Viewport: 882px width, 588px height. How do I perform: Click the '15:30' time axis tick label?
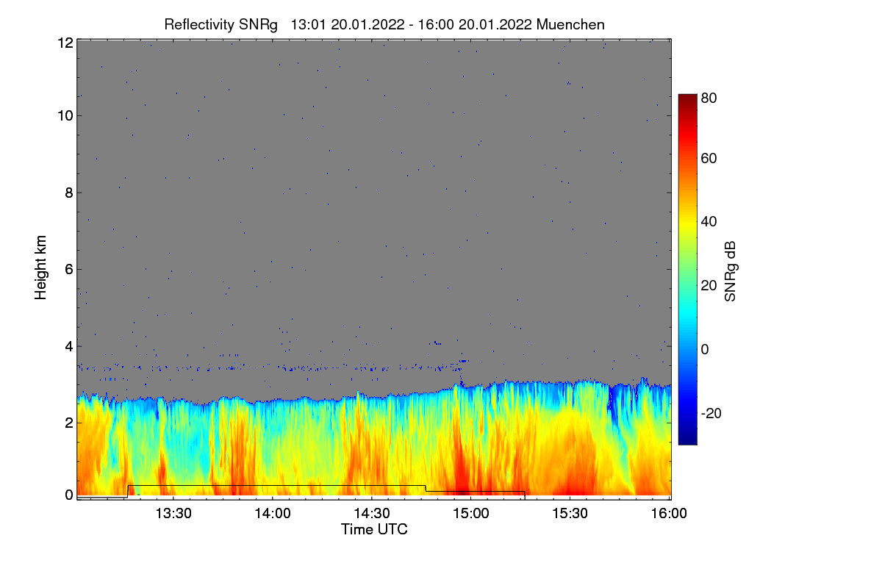[571, 514]
